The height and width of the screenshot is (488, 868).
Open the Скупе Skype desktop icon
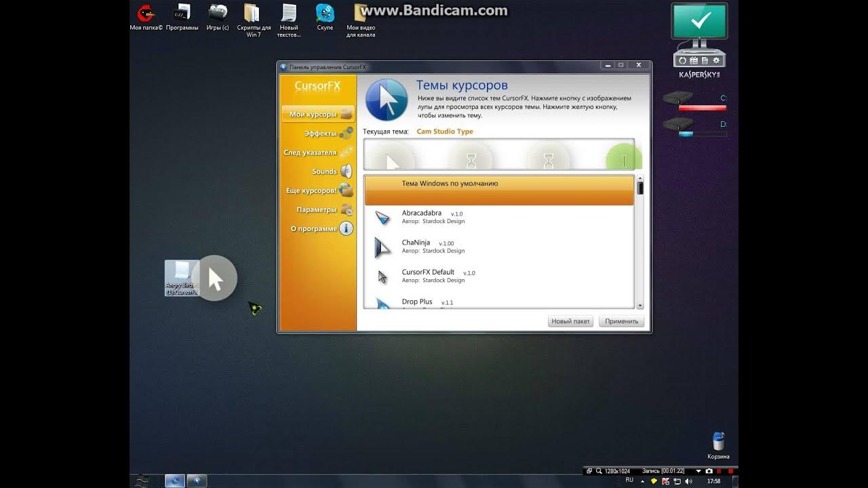point(325,18)
